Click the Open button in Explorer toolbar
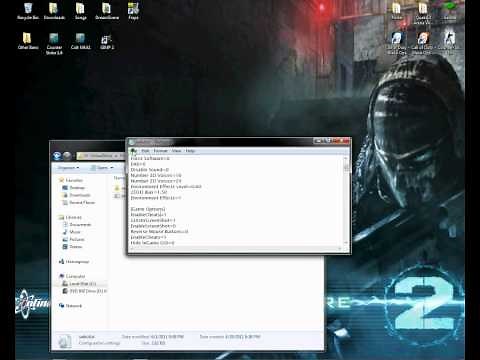This screenshot has height=360, width=480. [102, 167]
